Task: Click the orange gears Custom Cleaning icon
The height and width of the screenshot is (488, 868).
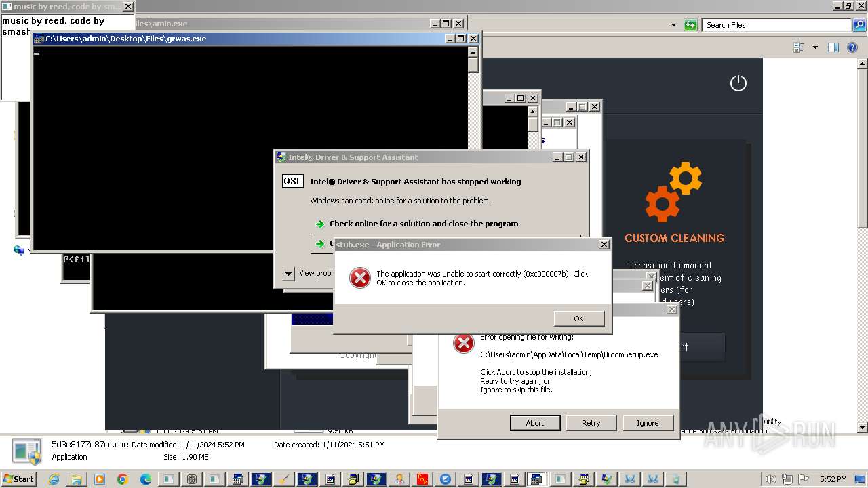Action: [x=673, y=192]
